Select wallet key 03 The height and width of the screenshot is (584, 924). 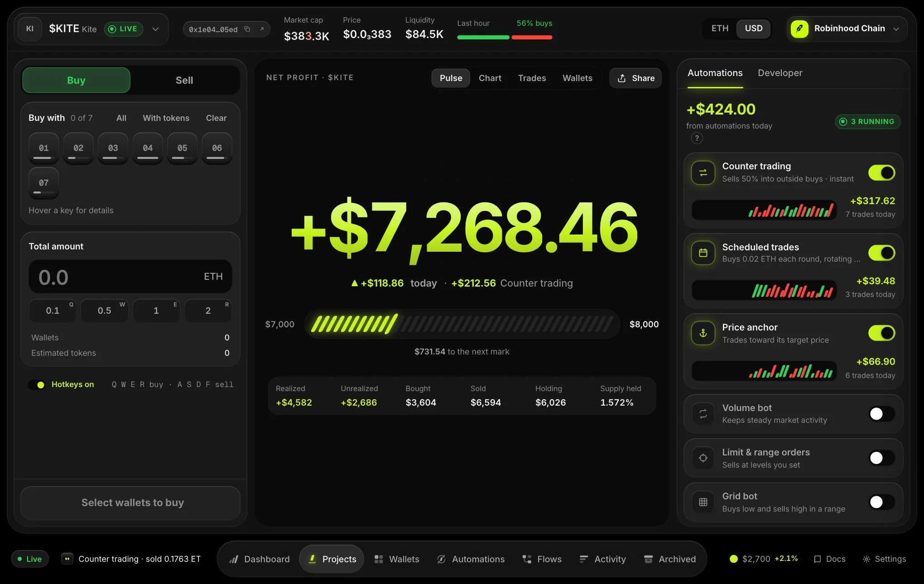coord(113,148)
